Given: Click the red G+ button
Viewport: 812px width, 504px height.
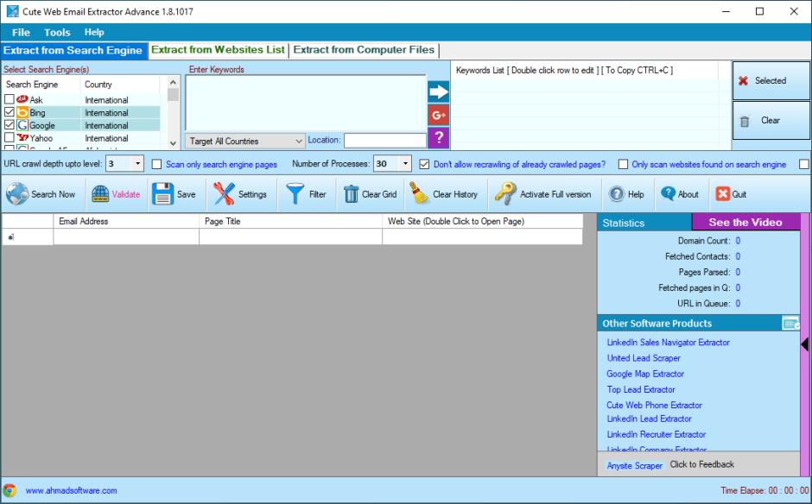Looking at the screenshot, I should [x=438, y=115].
